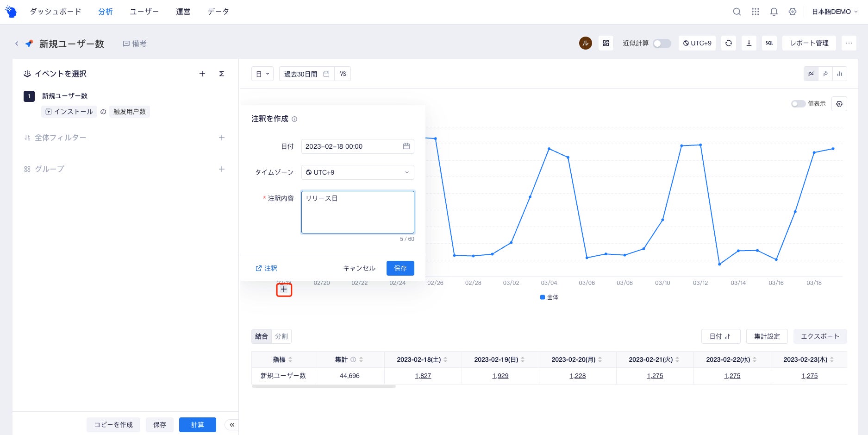Click the download report icon
Screen dimensions: 868x435
[749, 43]
